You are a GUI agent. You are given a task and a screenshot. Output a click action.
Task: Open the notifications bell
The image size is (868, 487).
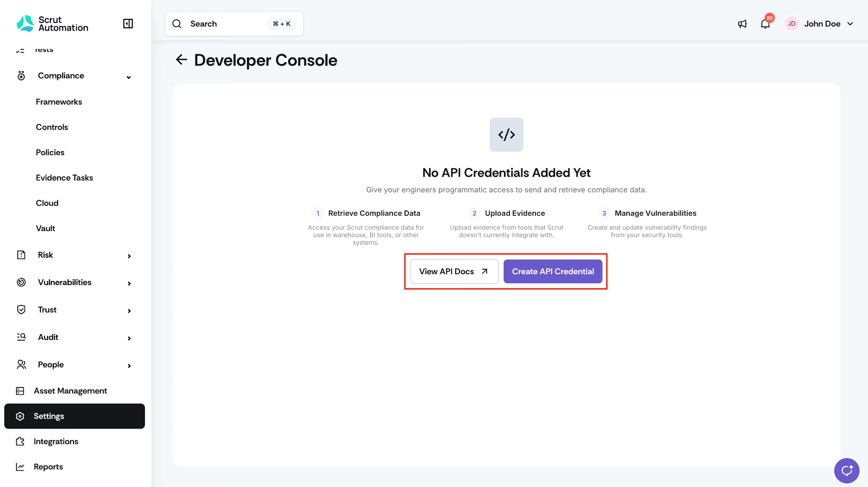[765, 24]
